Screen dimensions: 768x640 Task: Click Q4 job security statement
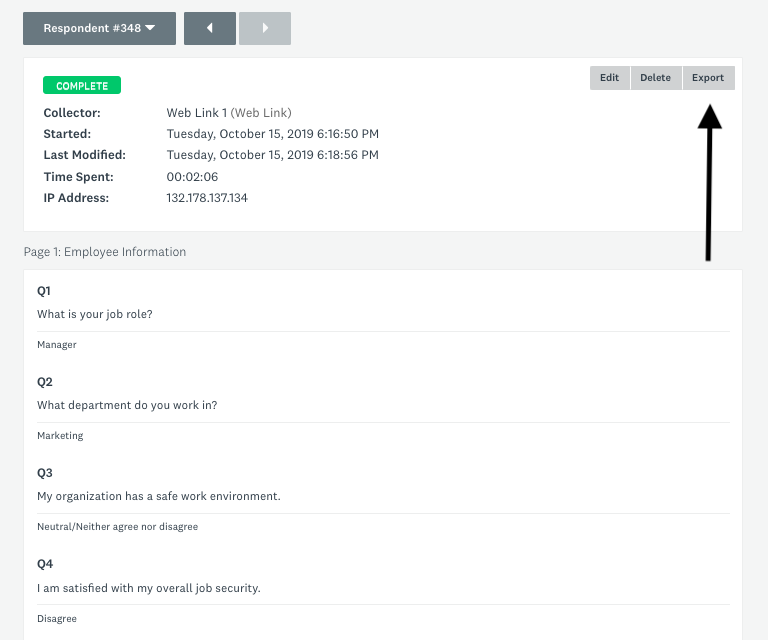click(149, 588)
